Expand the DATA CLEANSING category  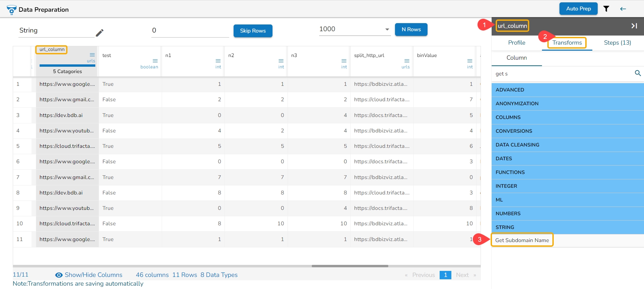pos(567,145)
